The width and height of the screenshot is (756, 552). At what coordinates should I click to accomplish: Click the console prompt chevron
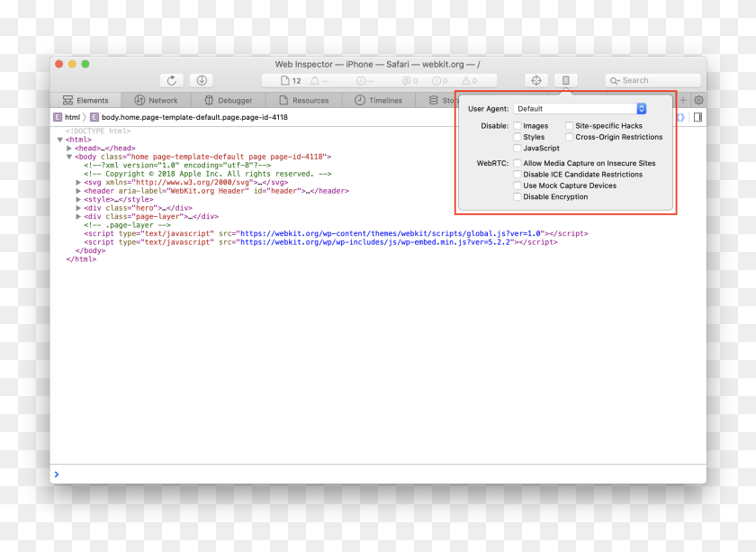tap(57, 475)
